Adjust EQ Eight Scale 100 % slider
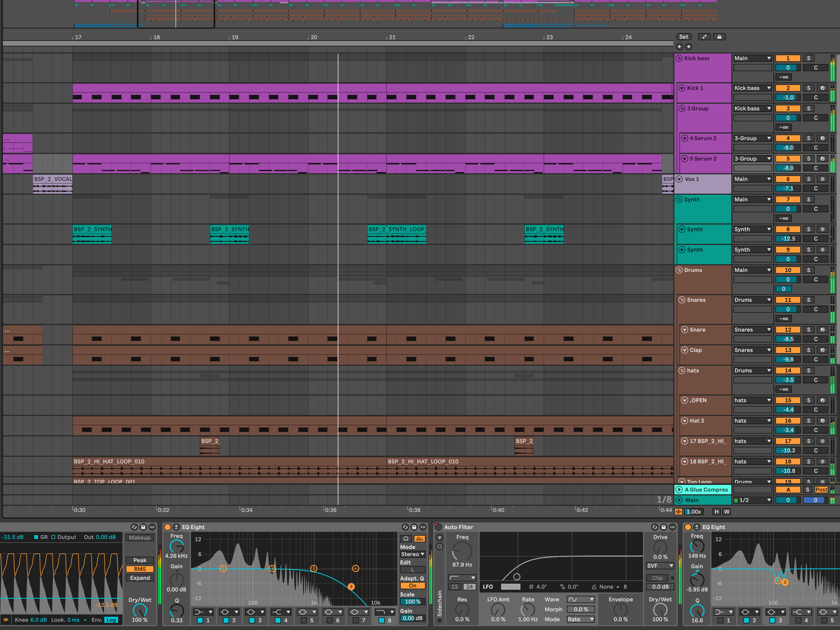The image size is (840, 630). pos(413,602)
